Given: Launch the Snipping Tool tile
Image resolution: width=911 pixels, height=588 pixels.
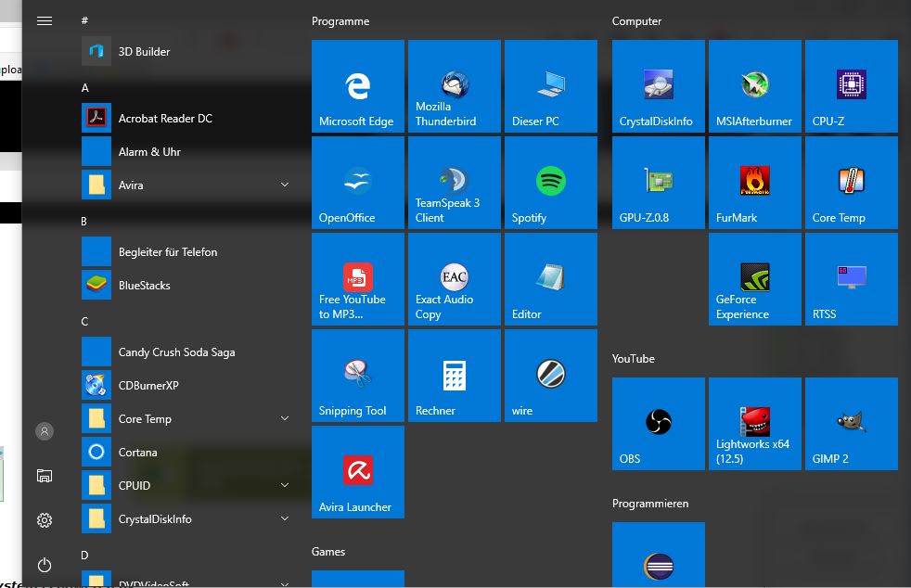Looking at the screenshot, I should click(358, 376).
